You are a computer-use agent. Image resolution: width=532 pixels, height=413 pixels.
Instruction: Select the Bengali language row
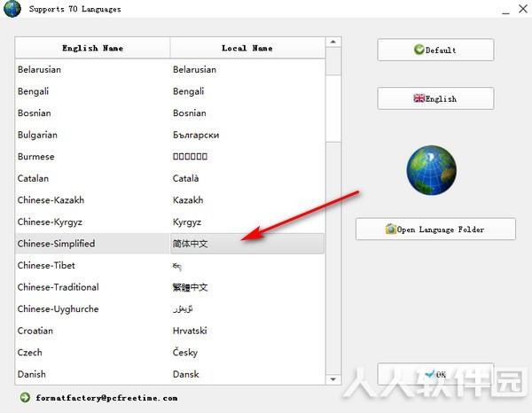pos(169,91)
